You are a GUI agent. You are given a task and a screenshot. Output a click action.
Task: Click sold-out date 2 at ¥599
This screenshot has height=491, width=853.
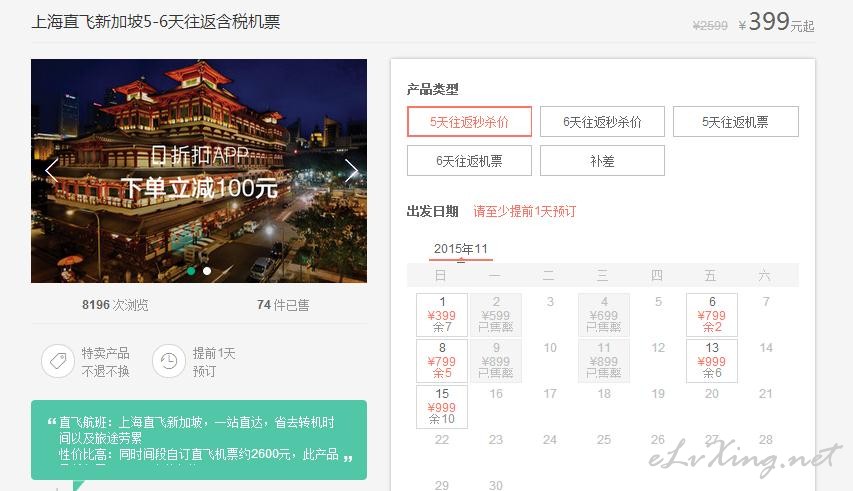coord(496,315)
